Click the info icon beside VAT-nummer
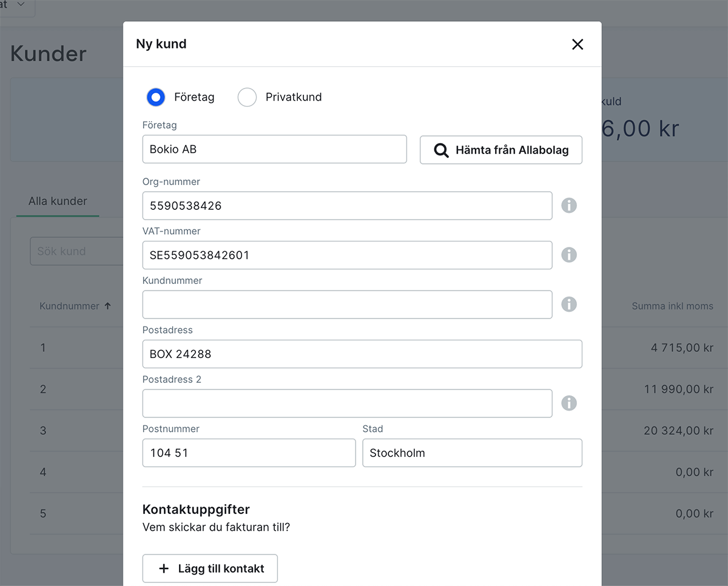 coord(568,255)
